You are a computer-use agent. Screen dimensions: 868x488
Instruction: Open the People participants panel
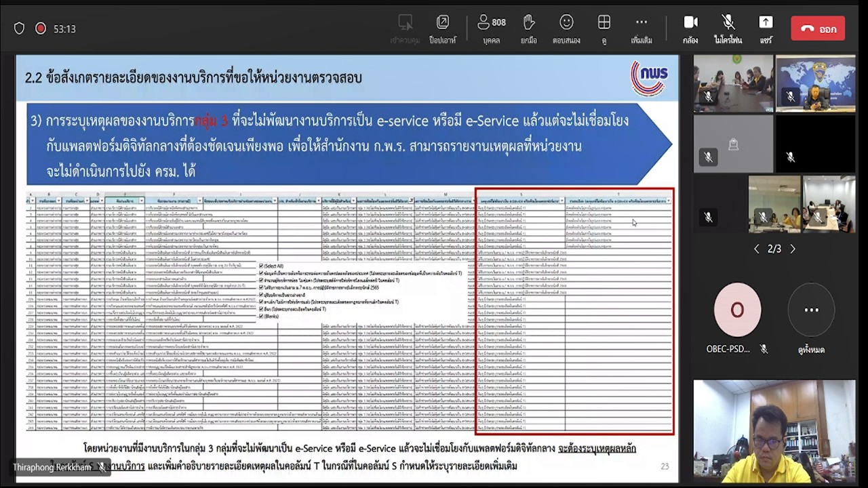(491, 28)
